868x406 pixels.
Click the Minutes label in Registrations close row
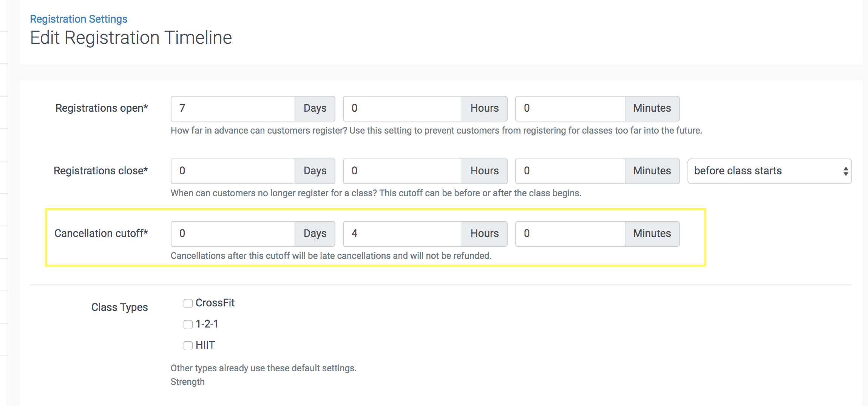(x=652, y=171)
